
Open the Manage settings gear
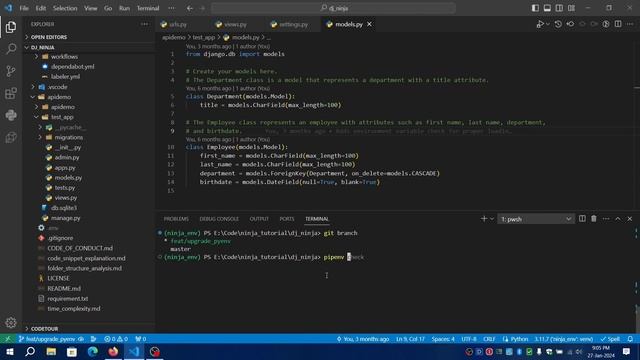tap(11, 322)
